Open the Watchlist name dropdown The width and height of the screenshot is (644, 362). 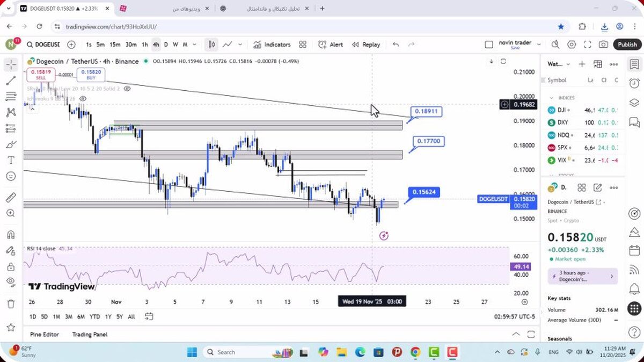coord(559,64)
